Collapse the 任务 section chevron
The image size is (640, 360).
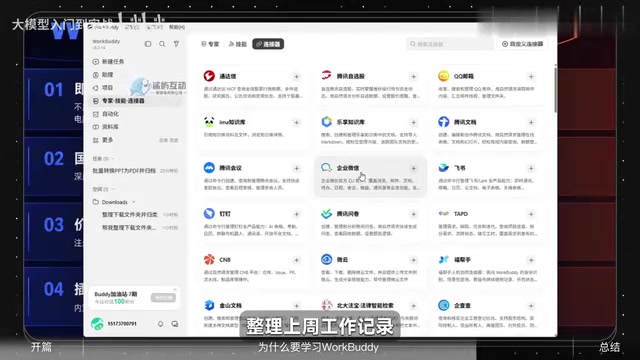coord(113,159)
